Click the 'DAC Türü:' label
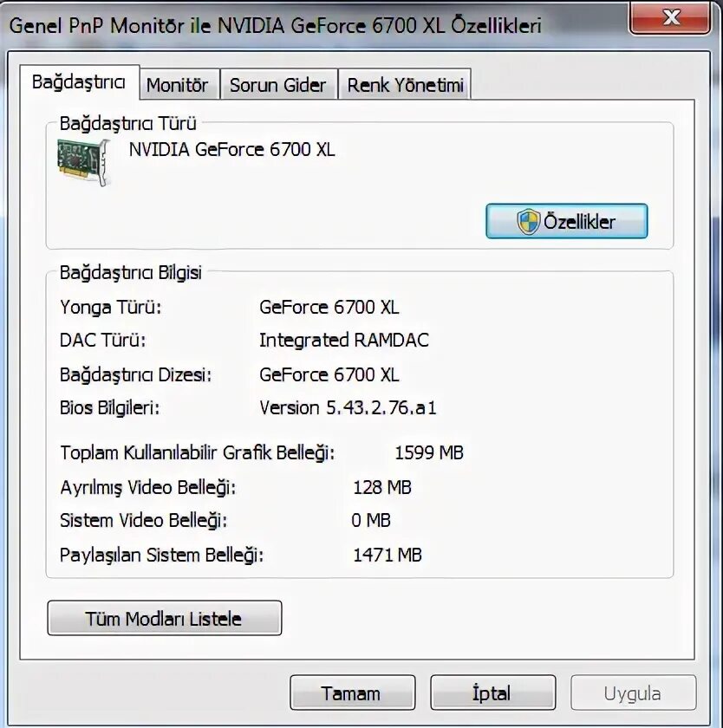The image size is (723, 728). [102, 341]
